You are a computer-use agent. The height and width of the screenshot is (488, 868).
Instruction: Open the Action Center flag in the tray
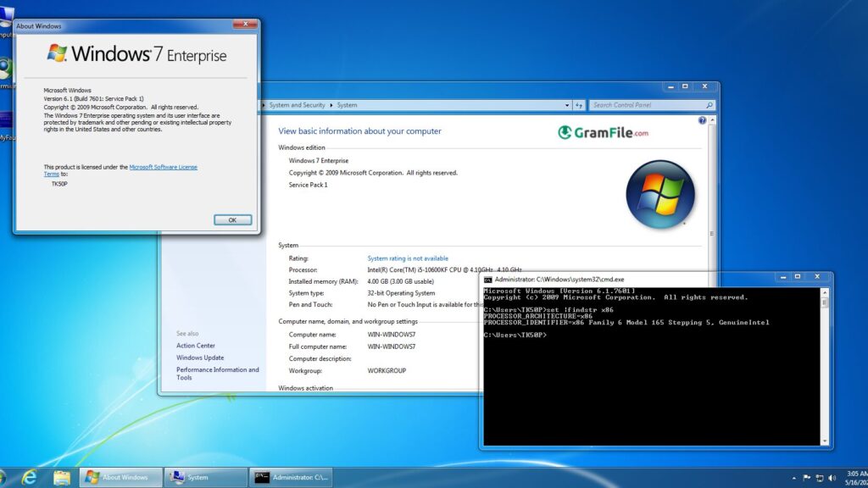point(805,478)
